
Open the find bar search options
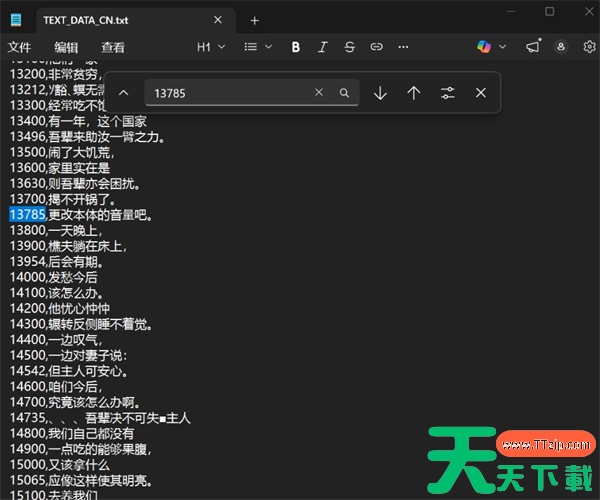(x=447, y=93)
